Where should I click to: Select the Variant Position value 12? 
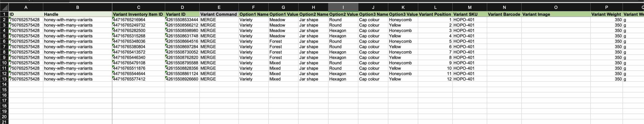[435, 79]
